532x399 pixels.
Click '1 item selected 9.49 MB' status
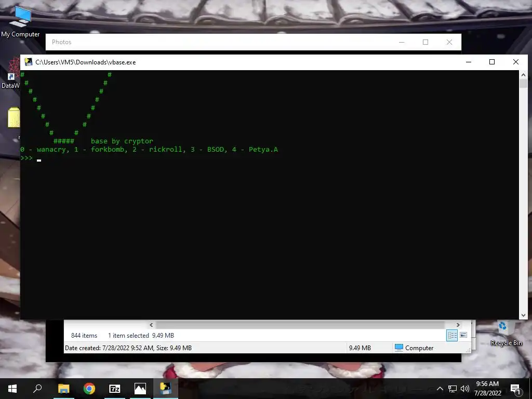tap(141, 336)
